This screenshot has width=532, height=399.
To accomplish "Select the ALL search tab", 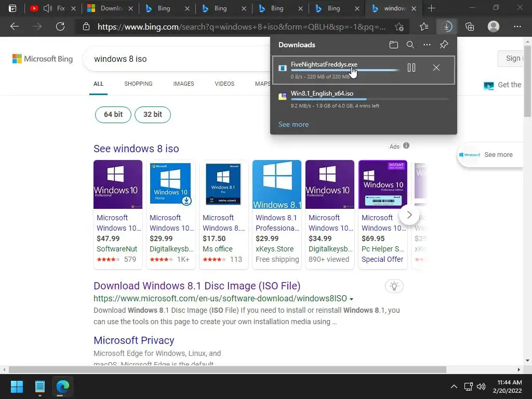I will [x=98, y=84].
